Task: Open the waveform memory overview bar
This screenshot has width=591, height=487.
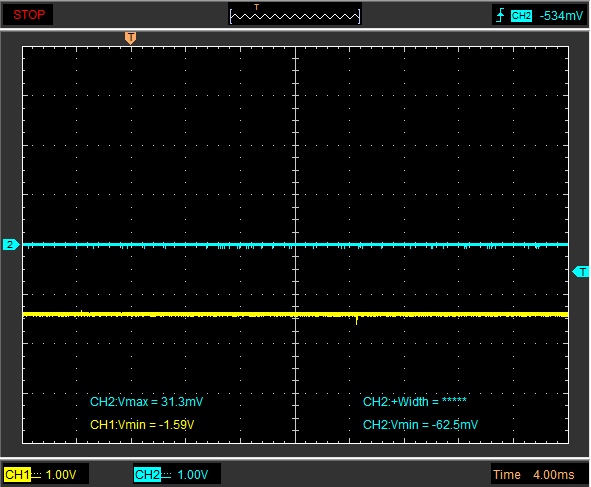Action: (x=295, y=16)
